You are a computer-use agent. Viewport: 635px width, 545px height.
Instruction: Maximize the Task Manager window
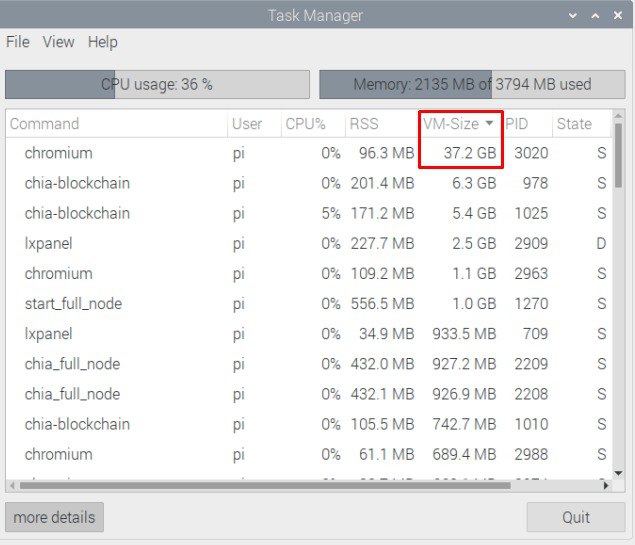(595, 15)
